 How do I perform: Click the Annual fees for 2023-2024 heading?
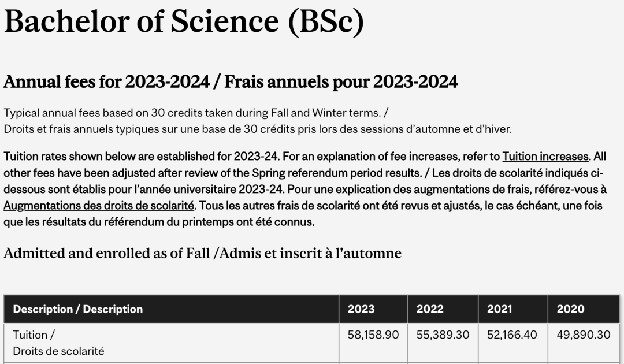coord(106,82)
